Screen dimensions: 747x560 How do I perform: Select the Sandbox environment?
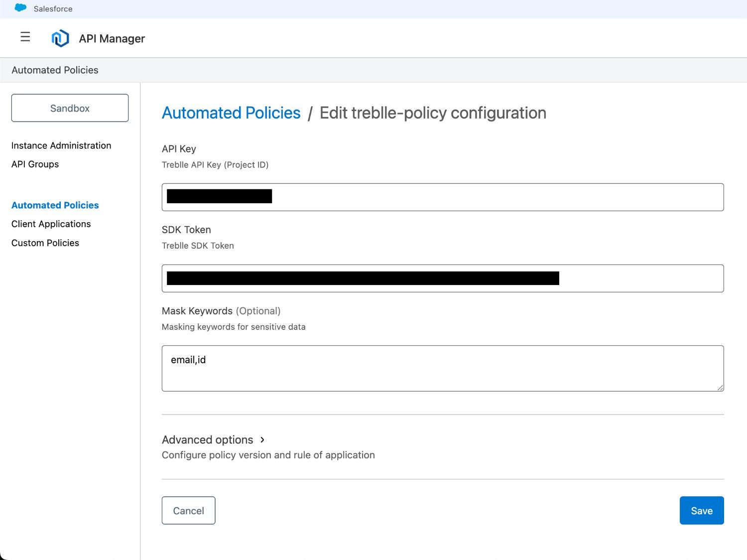(x=70, y=108)
